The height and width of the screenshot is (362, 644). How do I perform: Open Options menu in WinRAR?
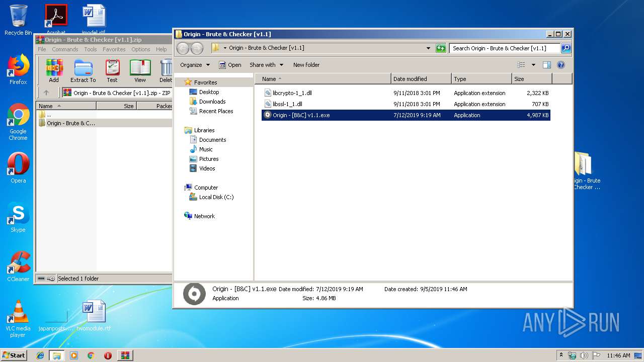pyautogui.click(x=141, y=49)
